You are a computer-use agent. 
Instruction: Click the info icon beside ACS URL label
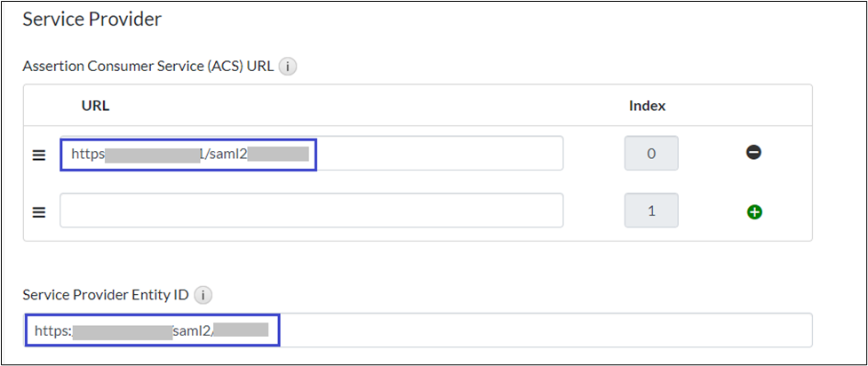(x=287, y=66)
